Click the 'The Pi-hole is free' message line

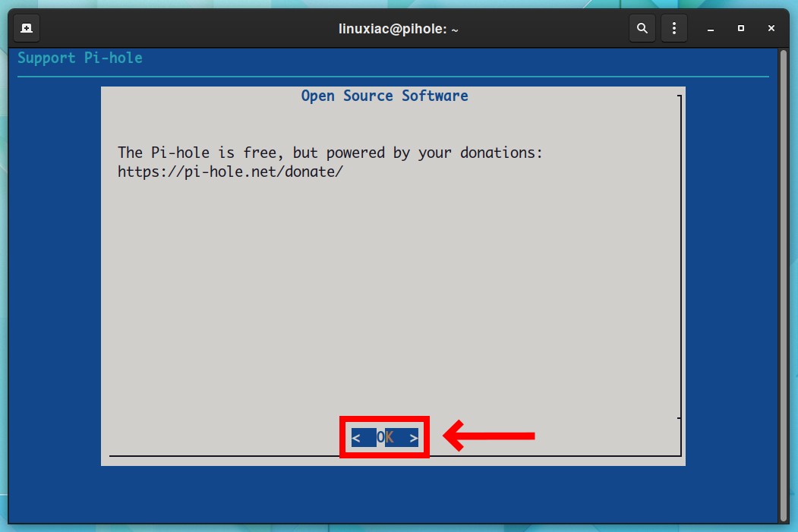pos(330,153)
